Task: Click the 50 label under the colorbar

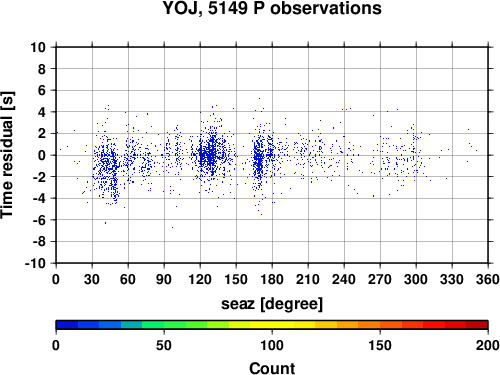Action: (x=164, y=345)
